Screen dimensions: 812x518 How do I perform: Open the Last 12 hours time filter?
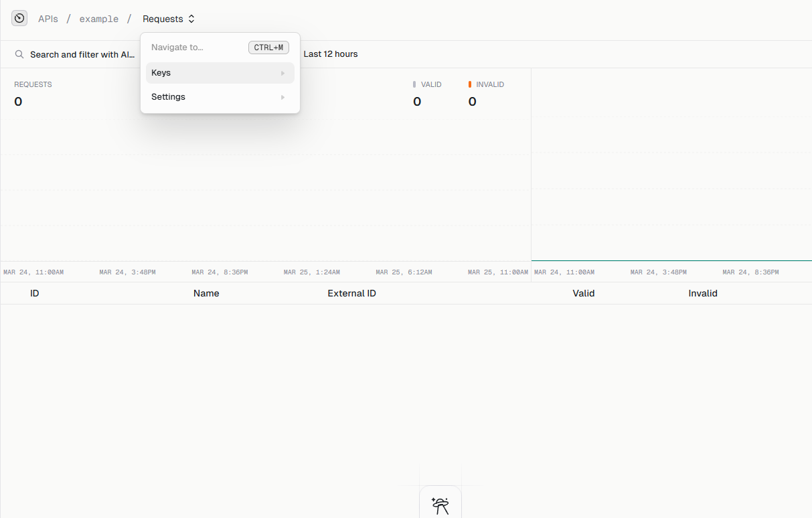(330, 54)
